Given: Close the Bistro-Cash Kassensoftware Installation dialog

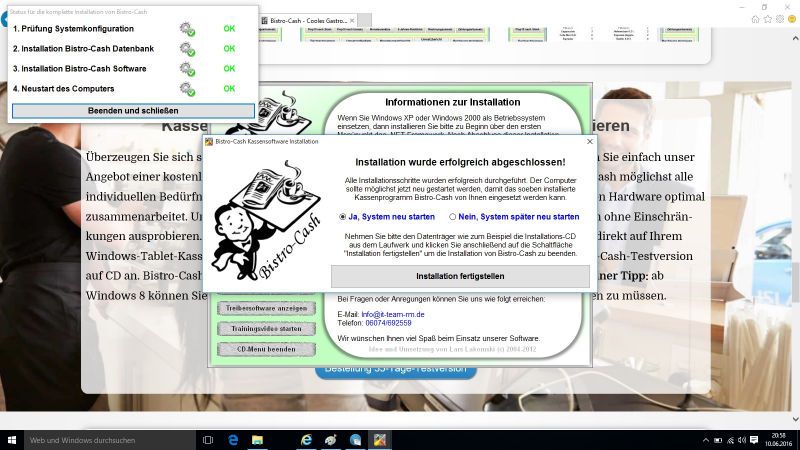Looking at the screenshot, I should [x=589, y=142].
